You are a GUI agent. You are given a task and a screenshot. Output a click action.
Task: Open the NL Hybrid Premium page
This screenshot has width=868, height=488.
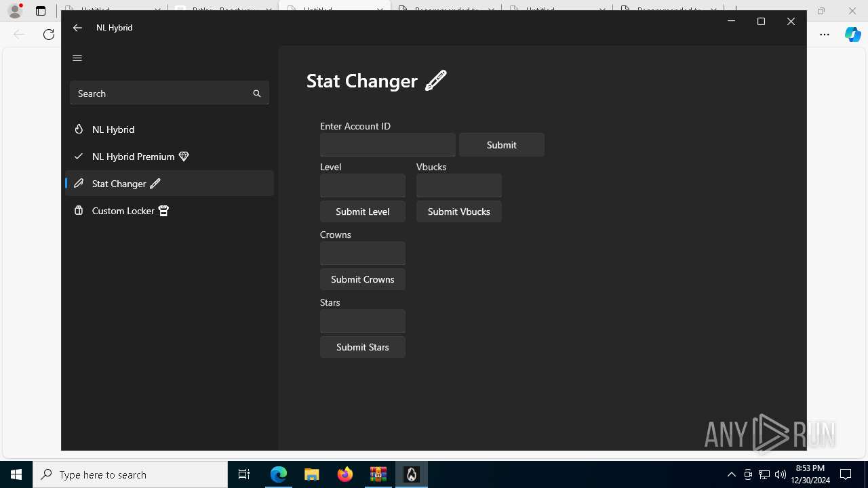170,157
